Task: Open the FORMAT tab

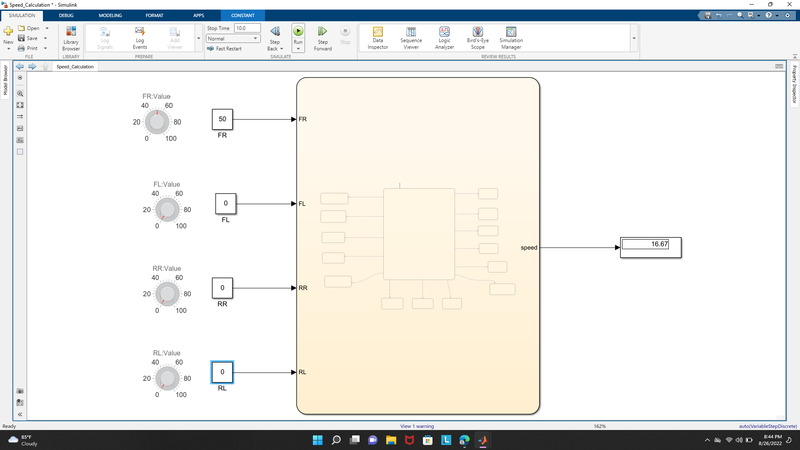Action: 154,15
